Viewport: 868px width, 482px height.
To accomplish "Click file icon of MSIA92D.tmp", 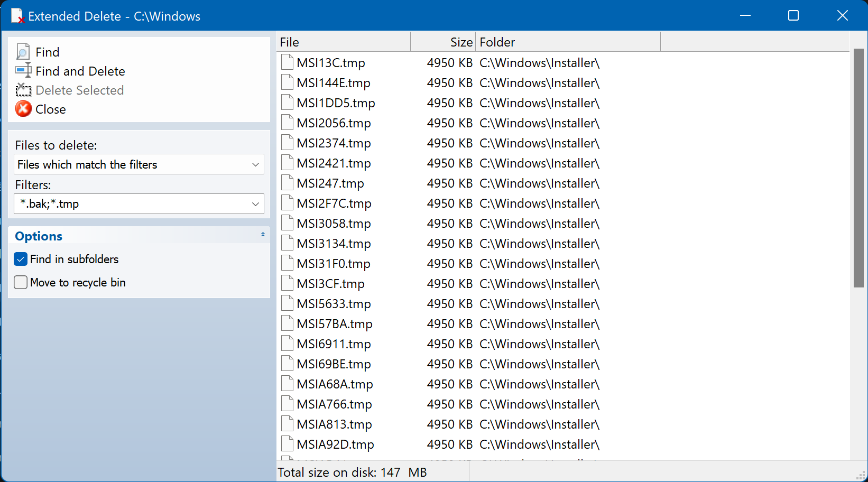I will 287,444.
